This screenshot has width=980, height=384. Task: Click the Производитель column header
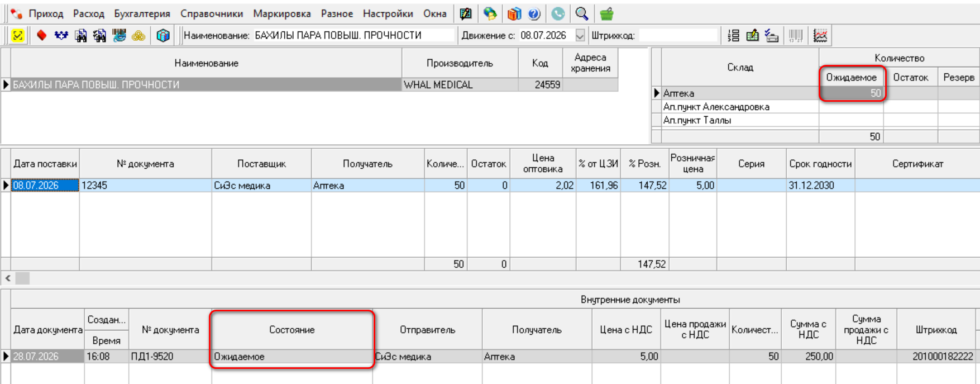point(460,63)
